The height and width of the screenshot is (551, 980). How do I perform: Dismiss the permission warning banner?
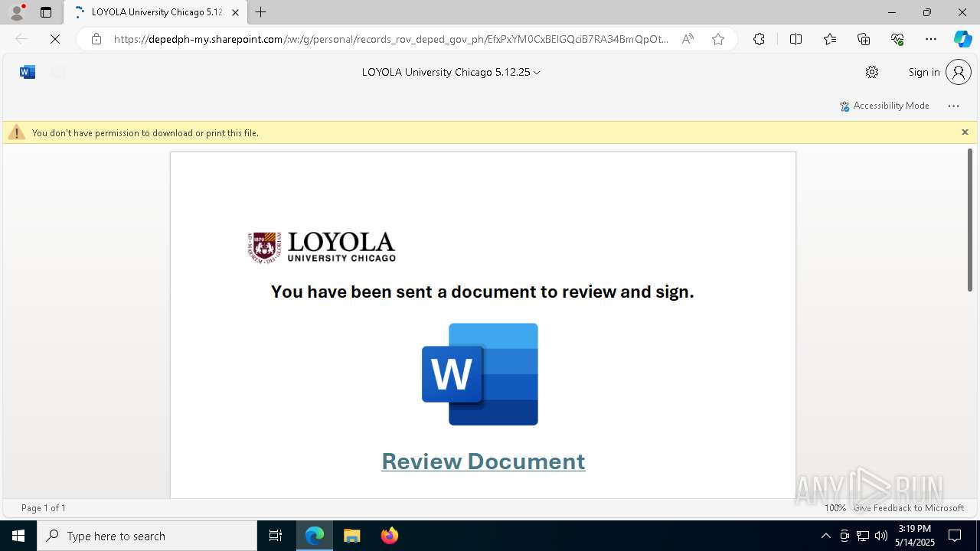click(x=965, y=132)
